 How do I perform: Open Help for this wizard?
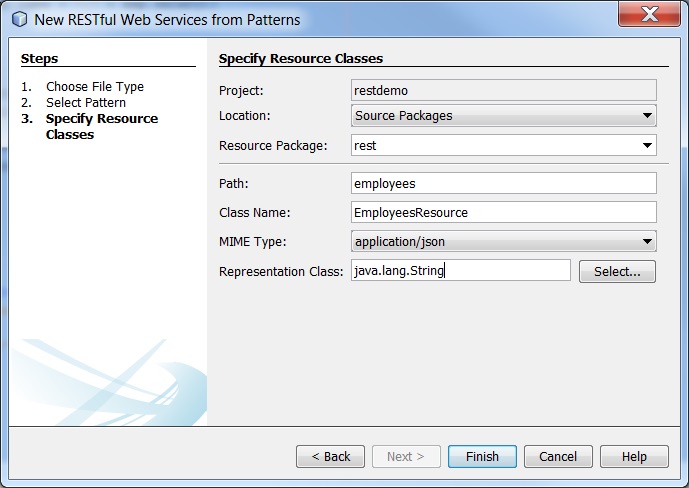pos(634,456)
